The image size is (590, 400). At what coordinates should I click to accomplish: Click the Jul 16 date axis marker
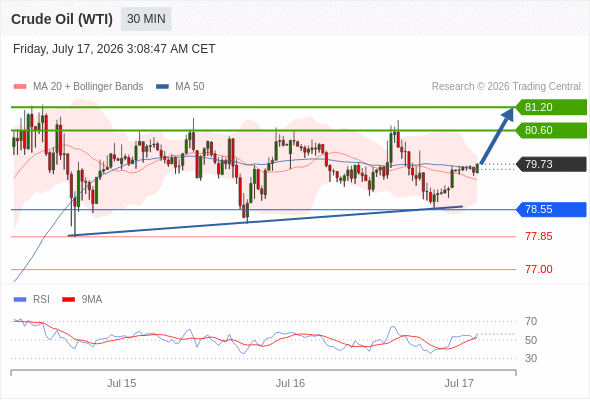[290, 383]
